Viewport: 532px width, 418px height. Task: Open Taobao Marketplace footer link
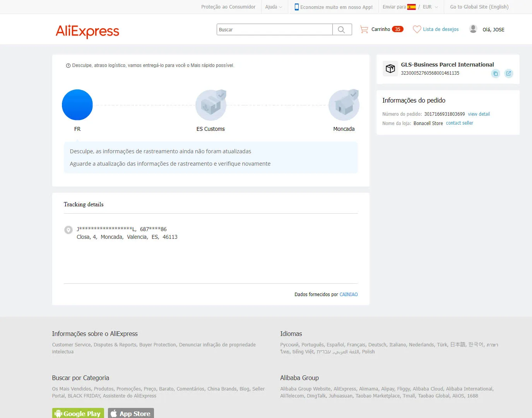point(378,396)
